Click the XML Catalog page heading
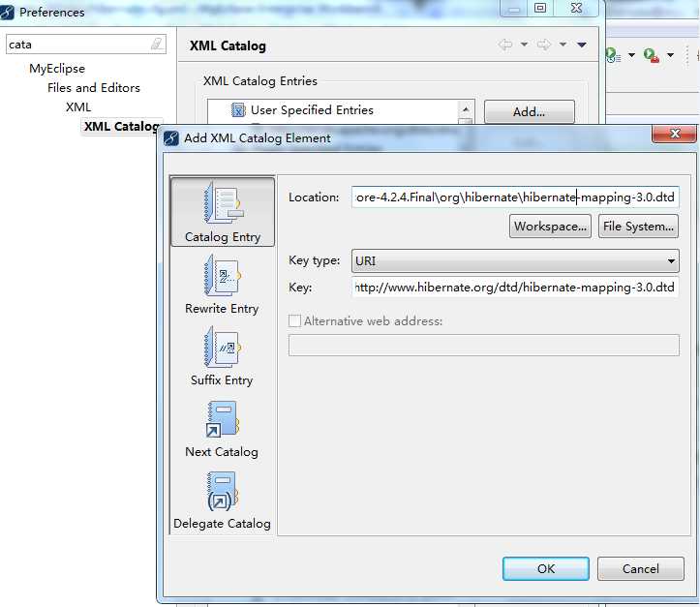This screenshot has width=700, height=607. tap(228, 46)
